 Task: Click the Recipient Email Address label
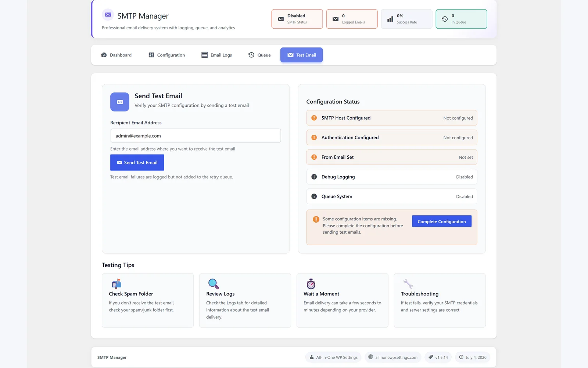(136, 123)
